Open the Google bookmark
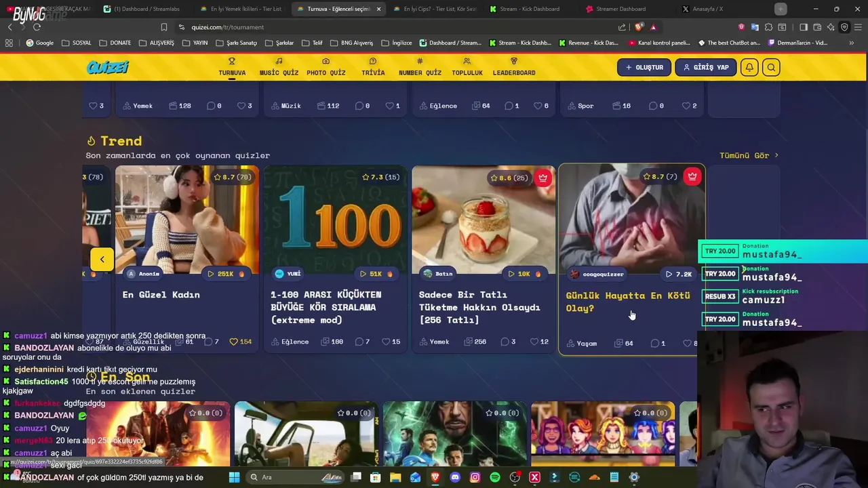Viewport: 868px width, 488px height. coord(40,43)
